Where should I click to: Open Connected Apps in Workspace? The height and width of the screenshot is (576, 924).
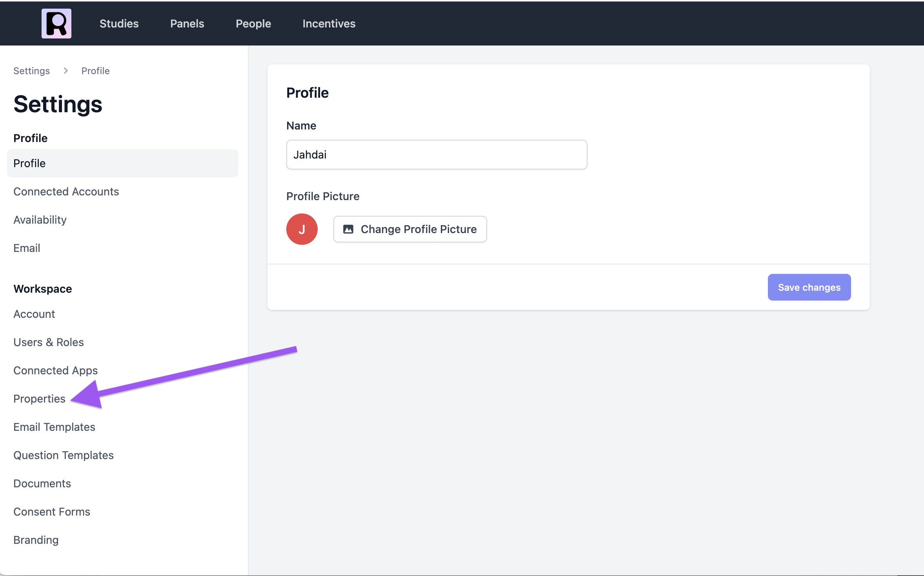click(x=55, y=370)
